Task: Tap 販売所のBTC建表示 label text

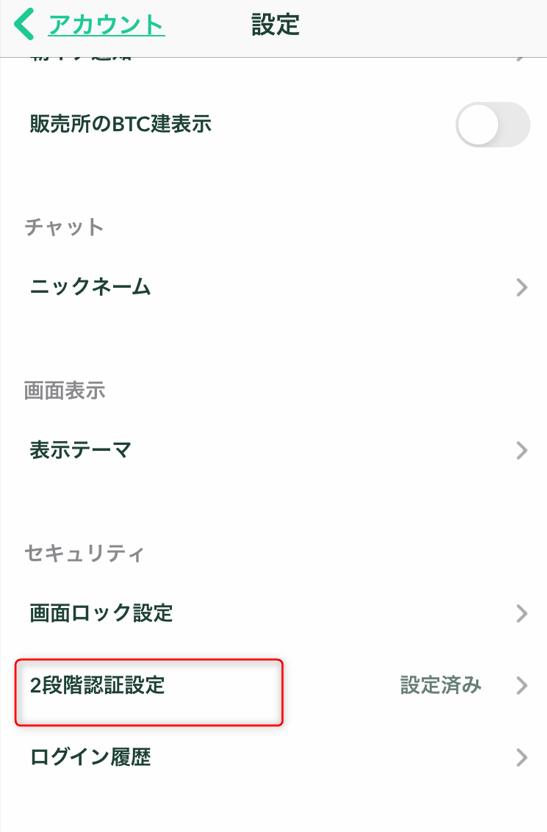Action: click(120, 124)
